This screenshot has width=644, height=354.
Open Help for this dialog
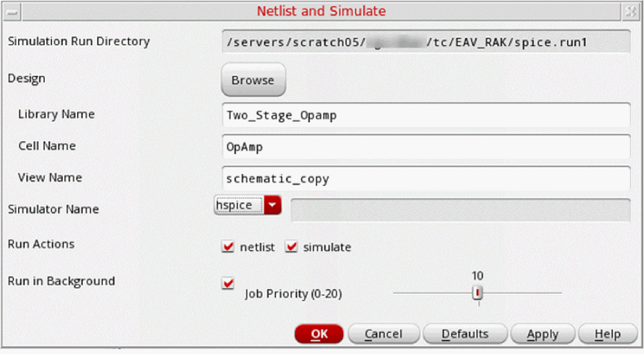point(607,334)
